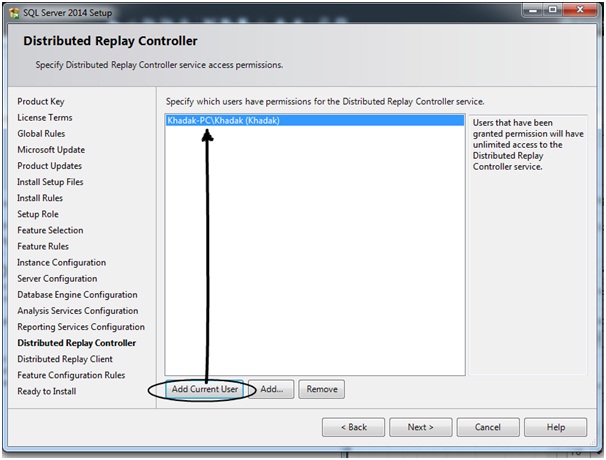Select Product Key step
Screen dimensions: 606x460
pyautogui.click(x=41, y=102)
